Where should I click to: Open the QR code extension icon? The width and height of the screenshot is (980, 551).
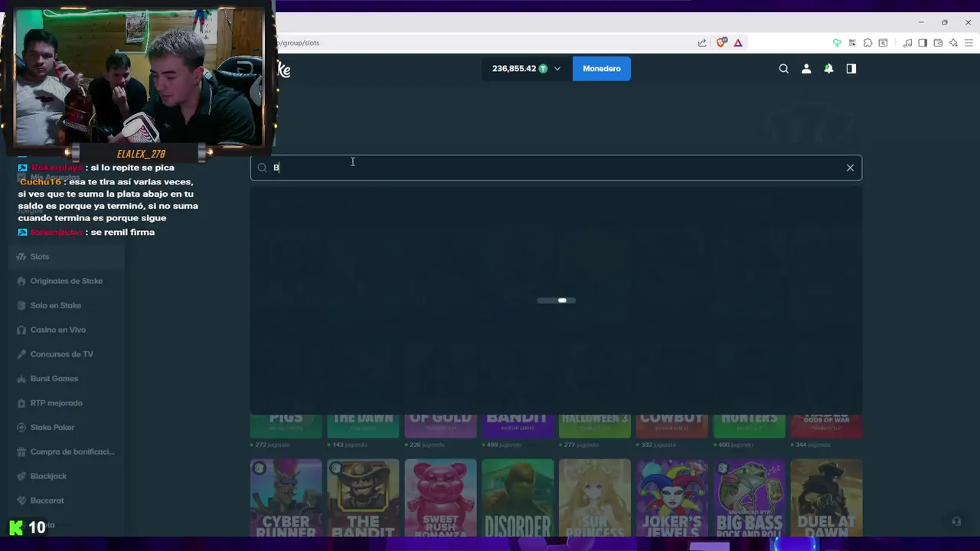852,43
